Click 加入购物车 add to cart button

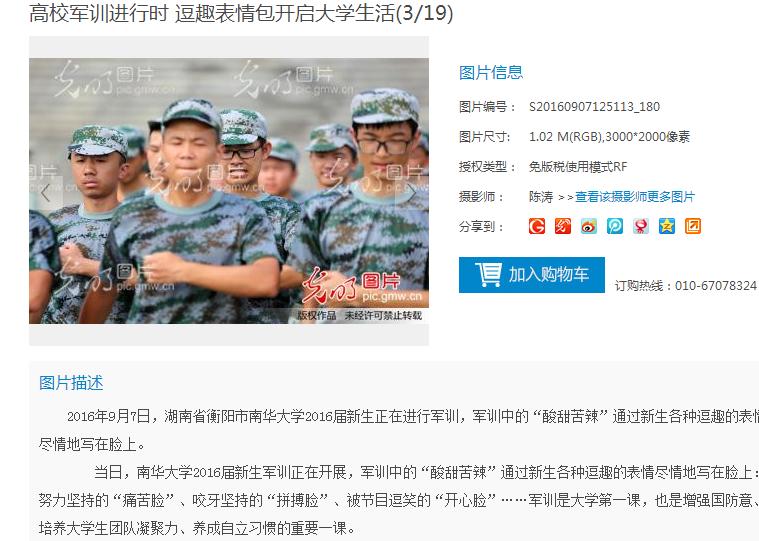pos(531,275)
